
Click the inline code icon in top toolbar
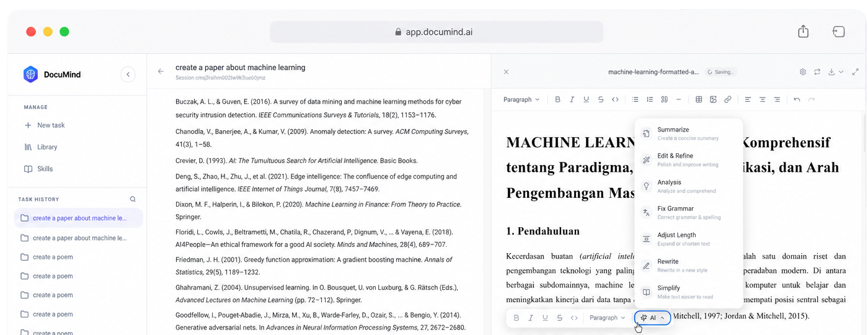(615, 99)
